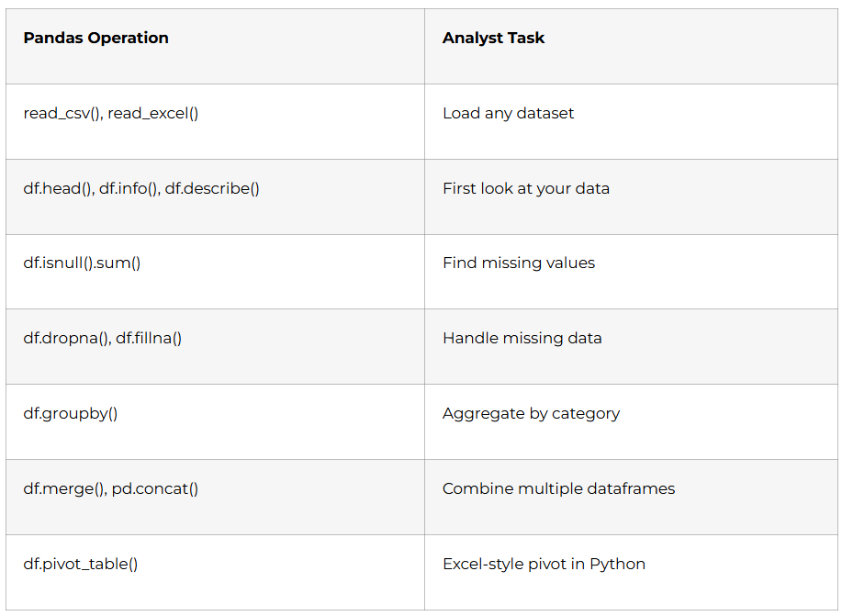The height and width of the screenshot is (616, 842).
Task: Click the 'df.head(), df.info(), df.describe()' cell
Action: pos(215,196)
